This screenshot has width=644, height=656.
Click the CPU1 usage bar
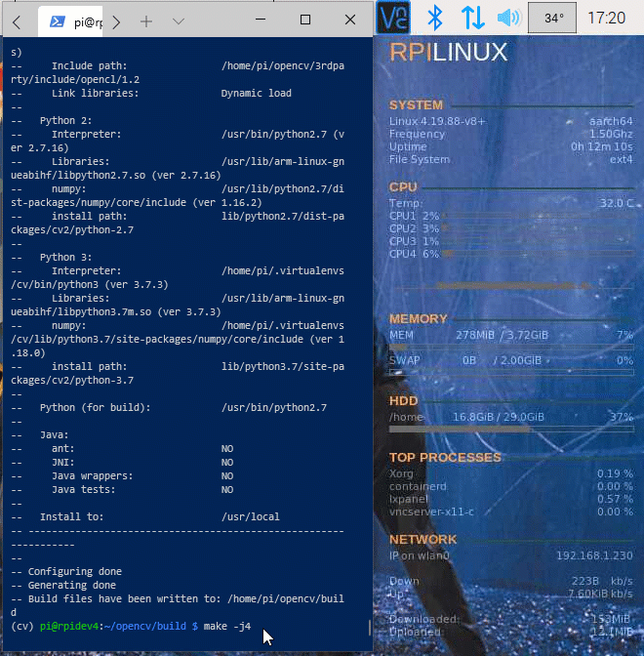coord(538,216)
